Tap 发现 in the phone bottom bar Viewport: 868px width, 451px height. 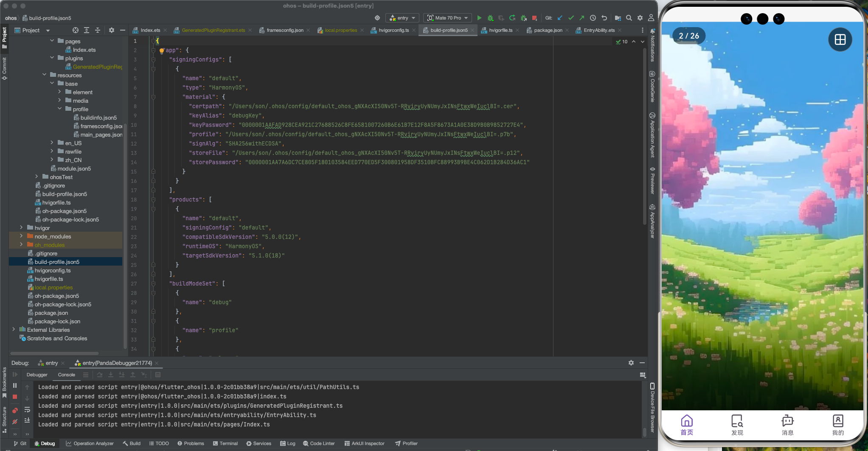click(x=737, y=425)
